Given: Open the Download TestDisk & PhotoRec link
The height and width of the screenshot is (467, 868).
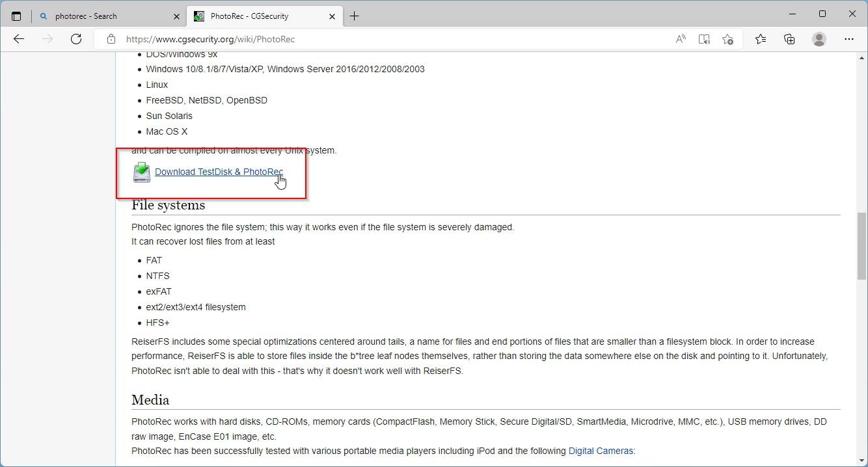Looking at the screenshot, I should (x=219, y=172).
